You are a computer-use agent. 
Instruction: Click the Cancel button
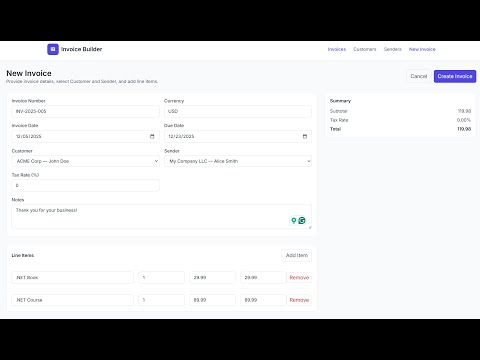(419, 76)
